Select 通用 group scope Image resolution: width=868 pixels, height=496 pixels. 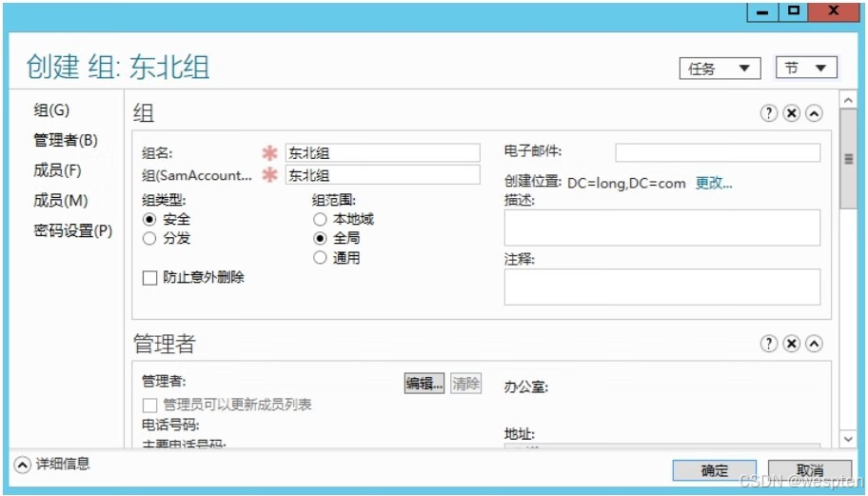click(x=320, y=257)
